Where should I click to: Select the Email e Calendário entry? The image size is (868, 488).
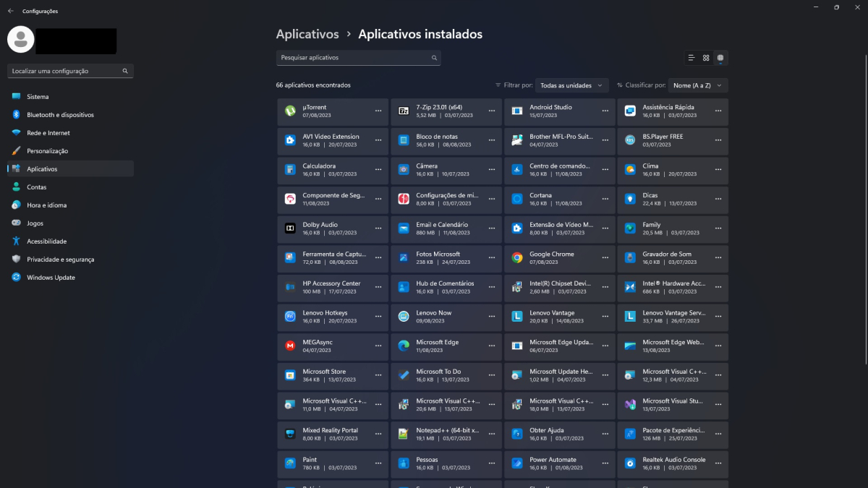[x=446, y=228]
